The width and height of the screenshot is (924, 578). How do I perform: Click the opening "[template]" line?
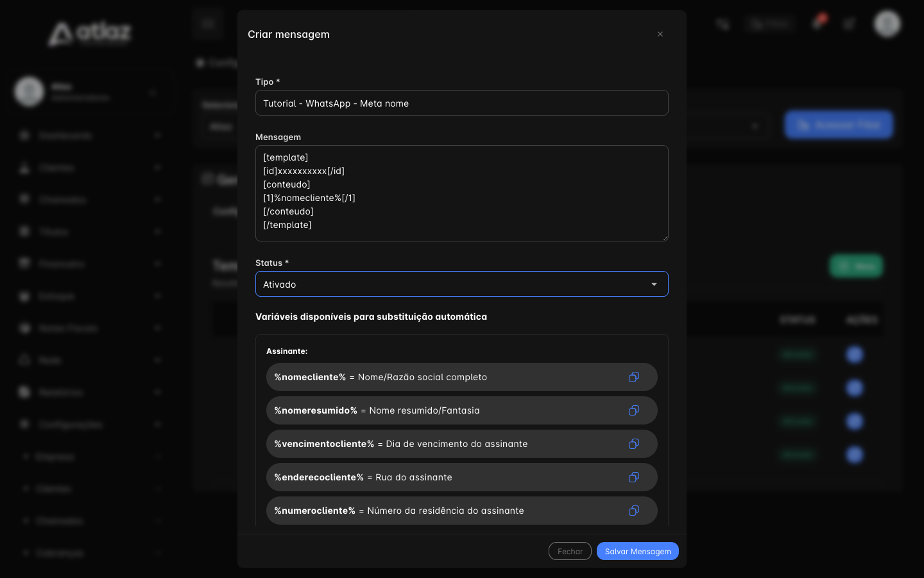pos(286,157)
